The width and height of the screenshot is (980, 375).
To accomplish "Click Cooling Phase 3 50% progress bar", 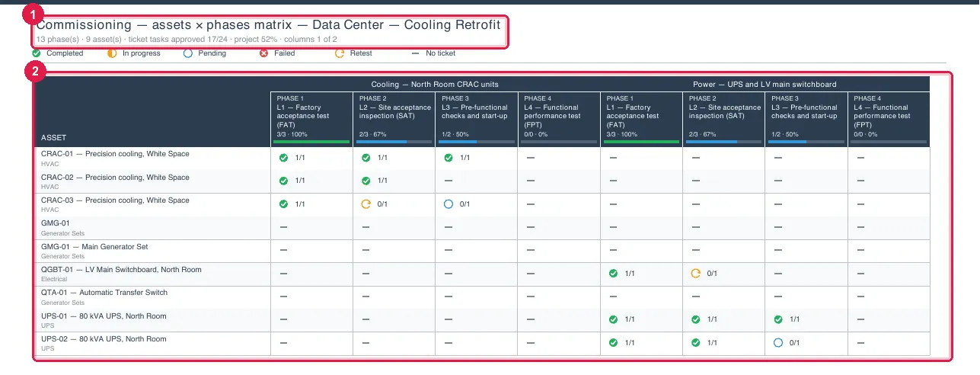I will point(476,142).
